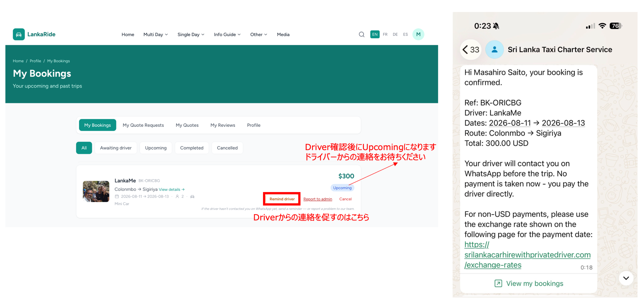Screen dimensions: 644x306
Task: Filter bookings by Upcoming
Action: [x=156, y=148]
